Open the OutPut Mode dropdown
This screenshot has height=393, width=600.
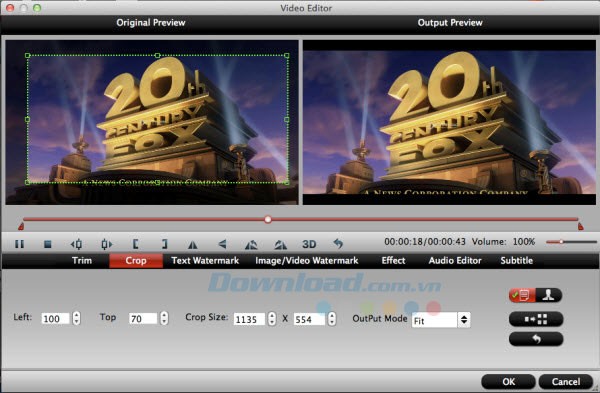441,320
